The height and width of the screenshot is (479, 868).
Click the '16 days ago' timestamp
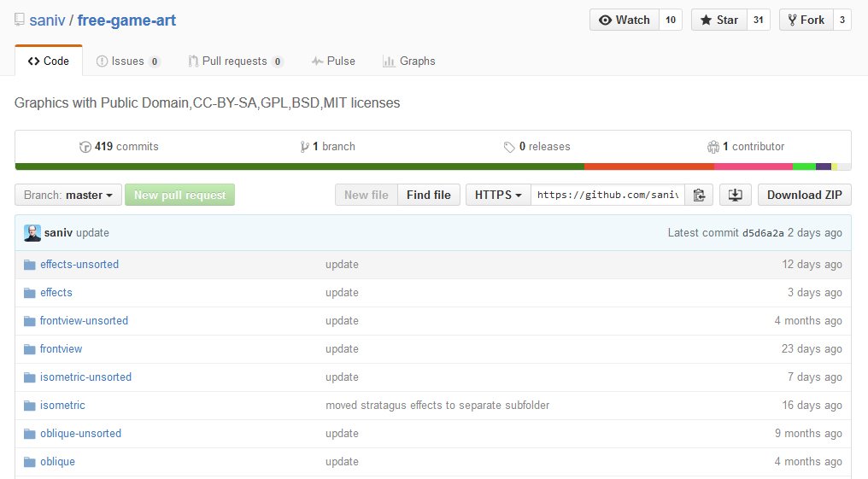tap(812, 406)
